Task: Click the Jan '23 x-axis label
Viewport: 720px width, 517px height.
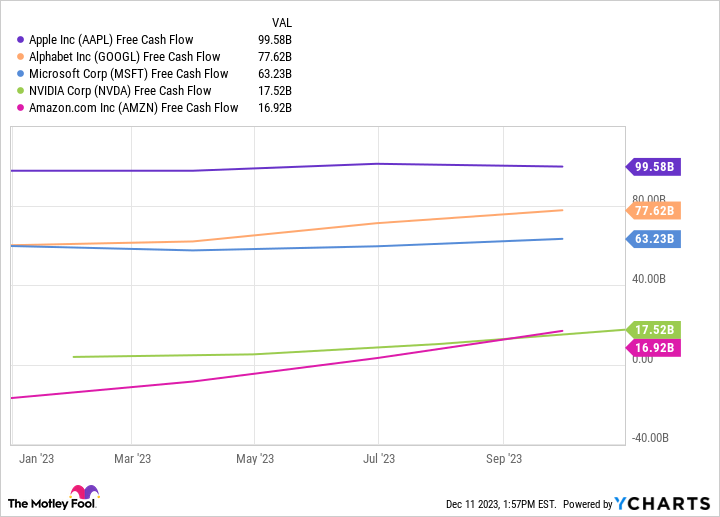Action: (x=36, y=459)
